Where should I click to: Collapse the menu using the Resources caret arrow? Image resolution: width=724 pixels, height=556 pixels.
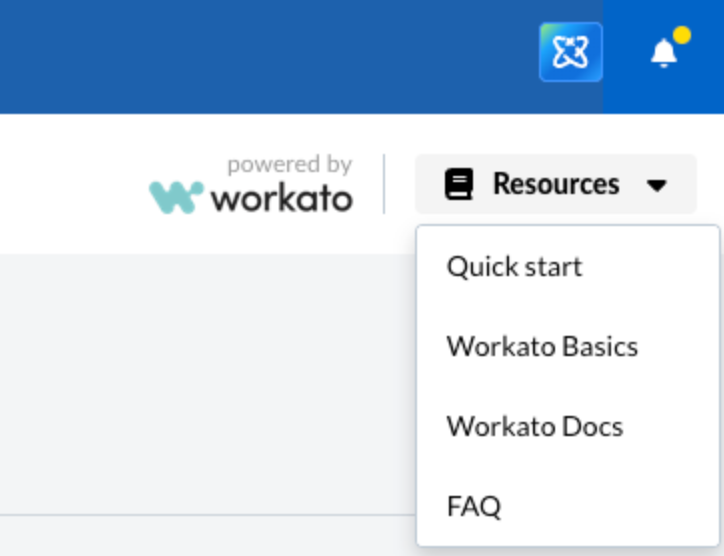[x=657, y=185]
